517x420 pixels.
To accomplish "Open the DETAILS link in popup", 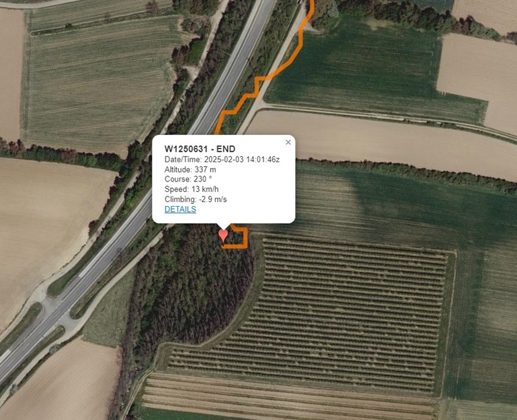I will point(180,209).
